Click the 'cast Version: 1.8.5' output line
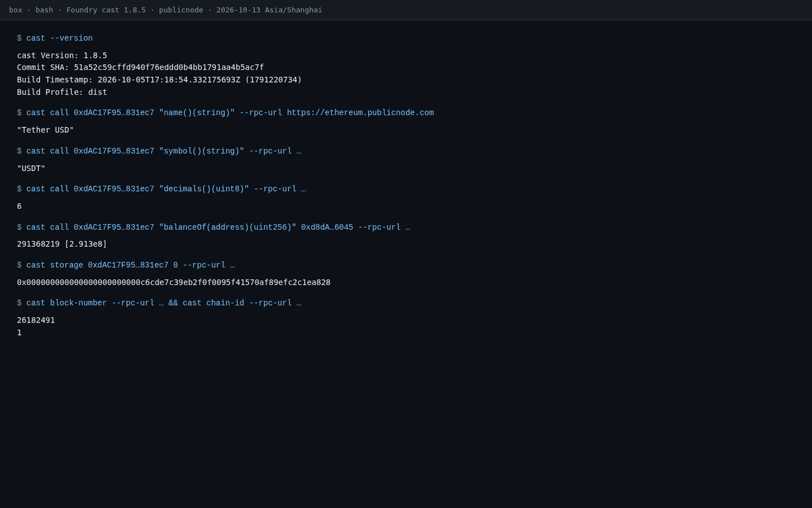Viewport: 812px width, 508px height. 62,55
